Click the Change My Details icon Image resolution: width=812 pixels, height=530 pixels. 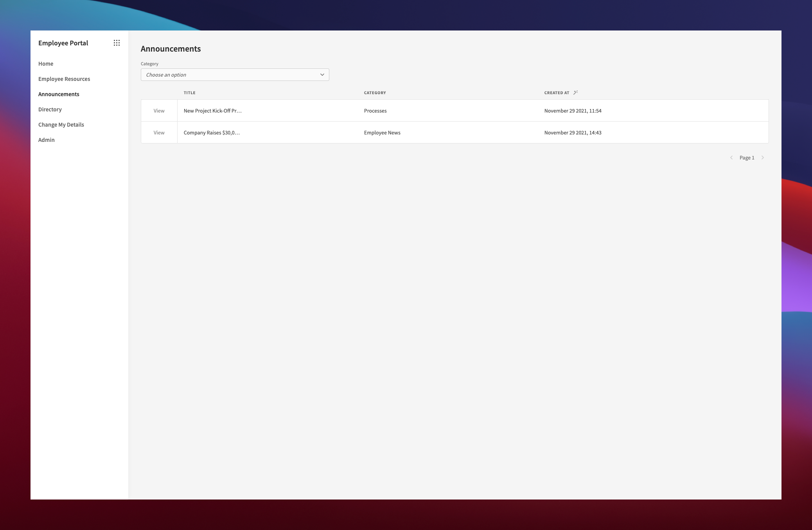[x=61, y=124]
